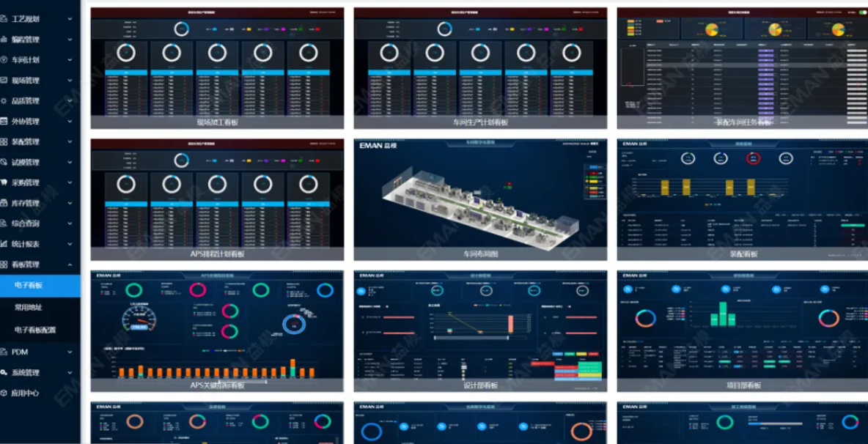The image size is (868, 444).
Task: Open the 装配车间任务看板 dashboard thumbnail
Action: pyautogui.click(x=743, y=68)
